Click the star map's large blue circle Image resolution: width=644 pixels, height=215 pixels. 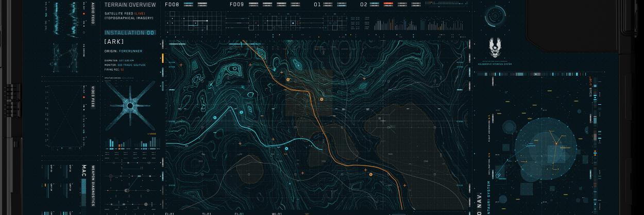click(545, 147)
